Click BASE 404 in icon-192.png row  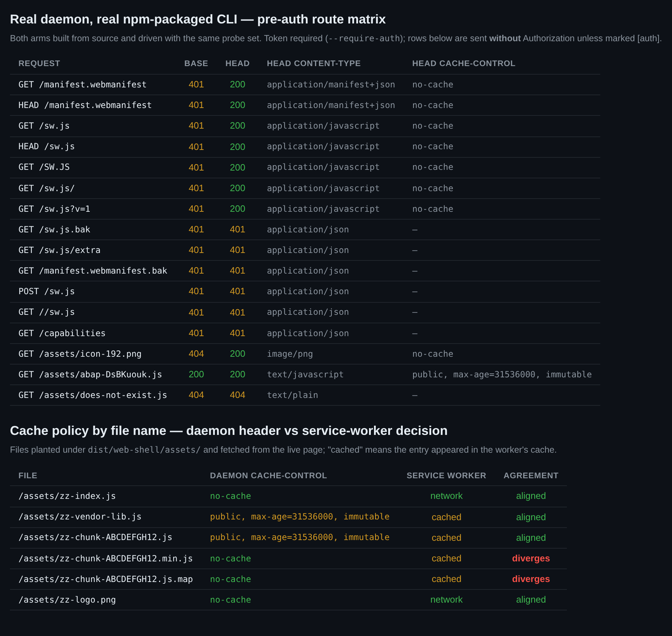[196, 354]
